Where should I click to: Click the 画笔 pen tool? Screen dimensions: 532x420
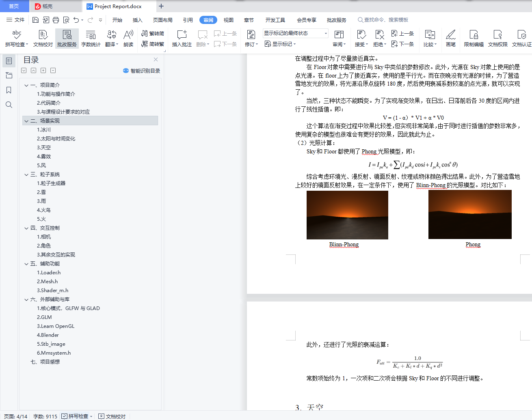[x=451, y=39]
